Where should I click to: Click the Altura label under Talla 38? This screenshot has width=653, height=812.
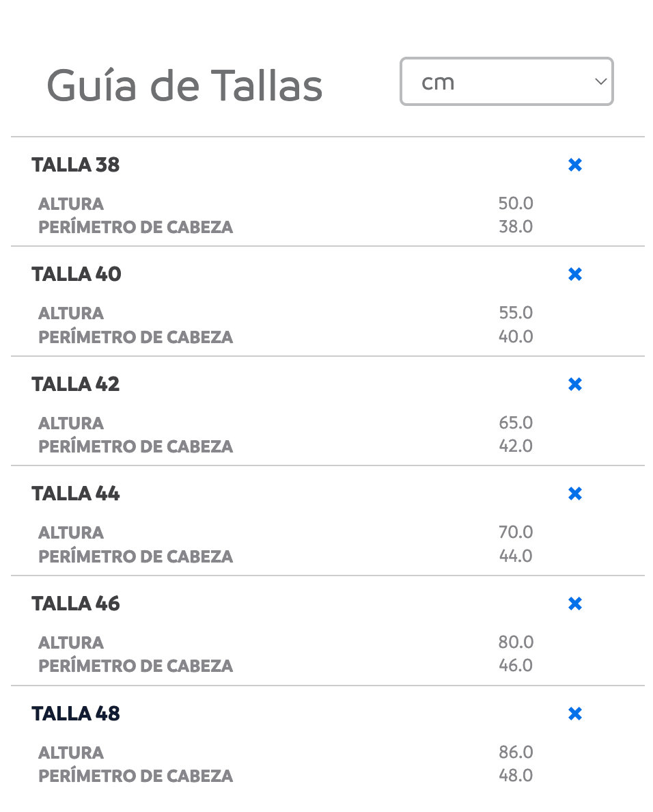click(x=71, y=204)
